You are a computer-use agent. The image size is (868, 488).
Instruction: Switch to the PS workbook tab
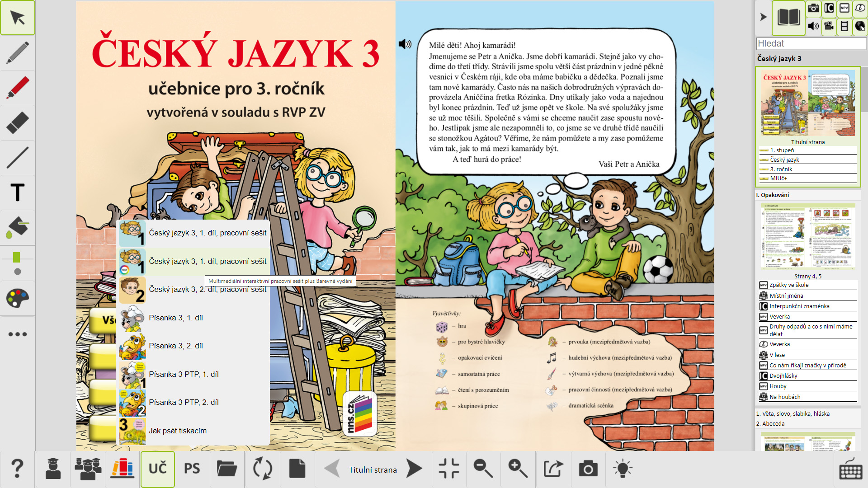(x=192, y=469)
